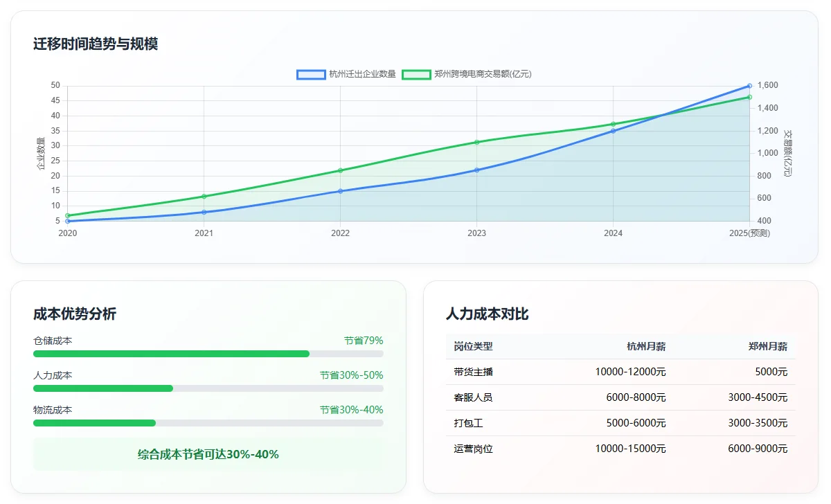Click the 节省79% label

[x=364, y=341]
